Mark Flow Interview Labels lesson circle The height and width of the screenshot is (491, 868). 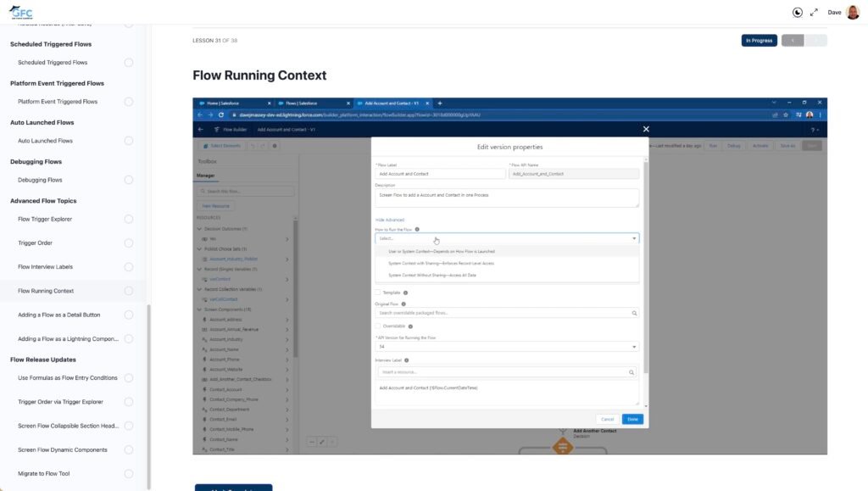(129, 267)
